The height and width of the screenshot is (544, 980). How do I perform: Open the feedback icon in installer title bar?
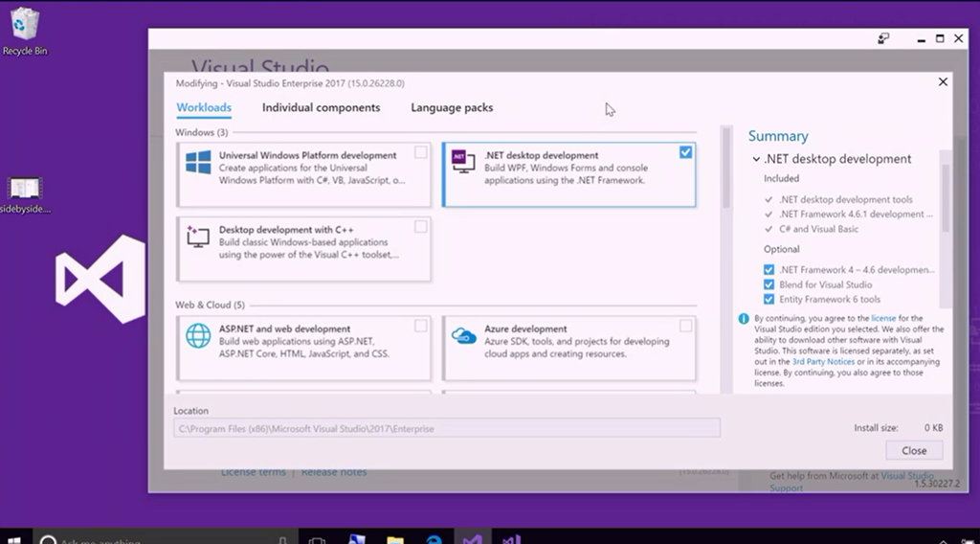click(x=883, y=39)
